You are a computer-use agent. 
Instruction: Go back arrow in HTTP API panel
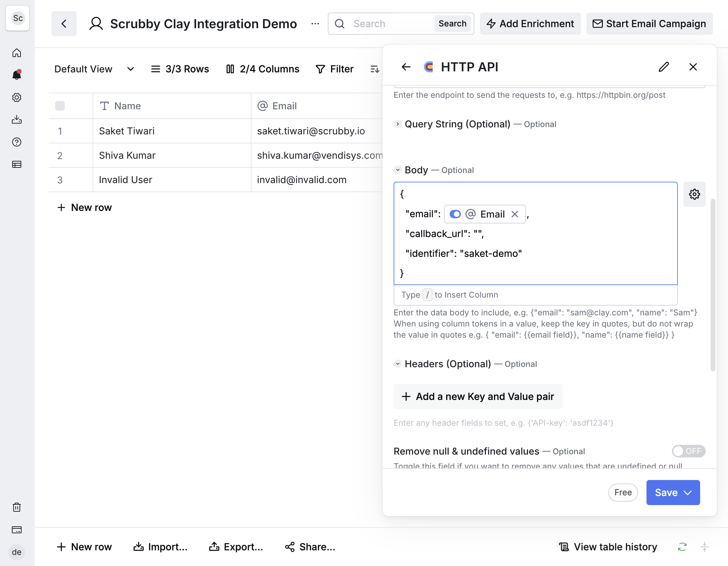(406, 67)
